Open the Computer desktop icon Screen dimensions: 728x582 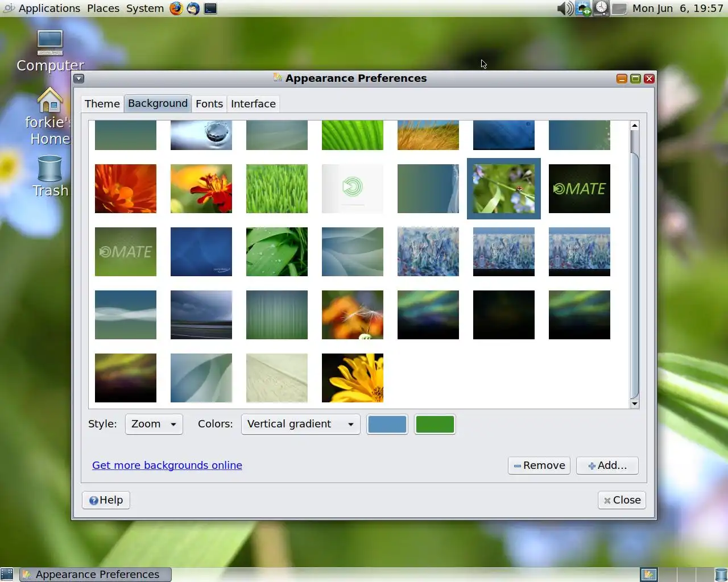pos(50,51)
